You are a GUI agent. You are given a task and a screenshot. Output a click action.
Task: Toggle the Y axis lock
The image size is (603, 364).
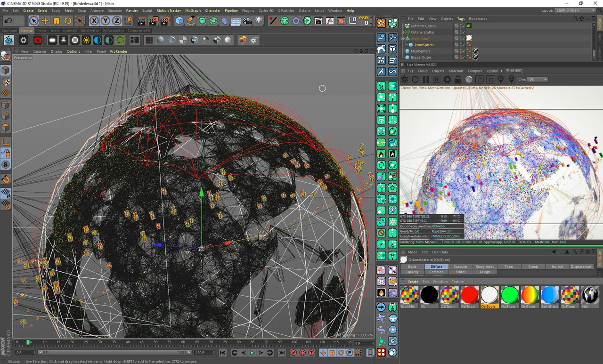pos(105,21)
